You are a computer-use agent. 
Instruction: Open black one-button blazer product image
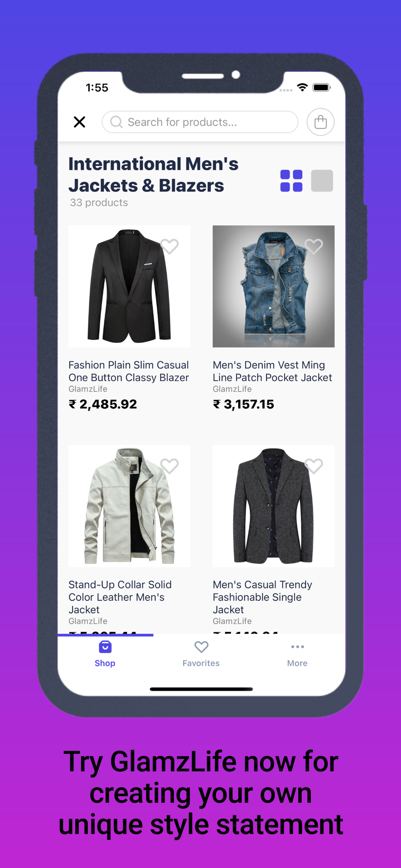point(129,286)
